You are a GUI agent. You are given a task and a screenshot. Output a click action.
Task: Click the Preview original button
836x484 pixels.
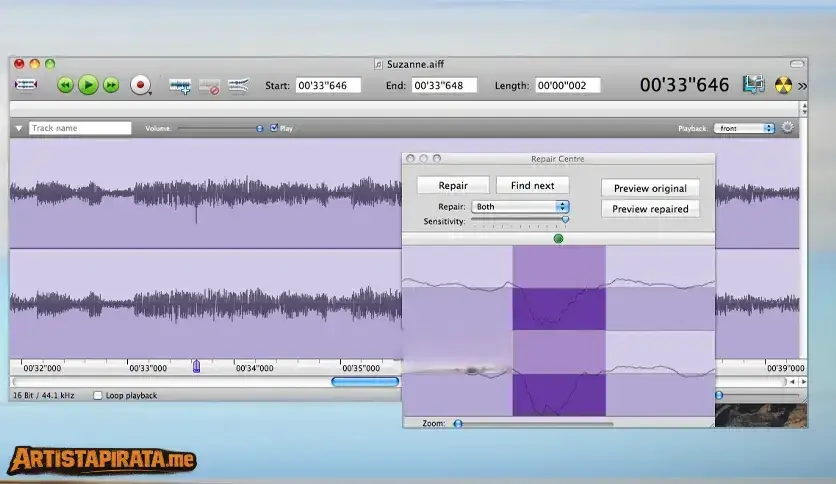[650, 188]
